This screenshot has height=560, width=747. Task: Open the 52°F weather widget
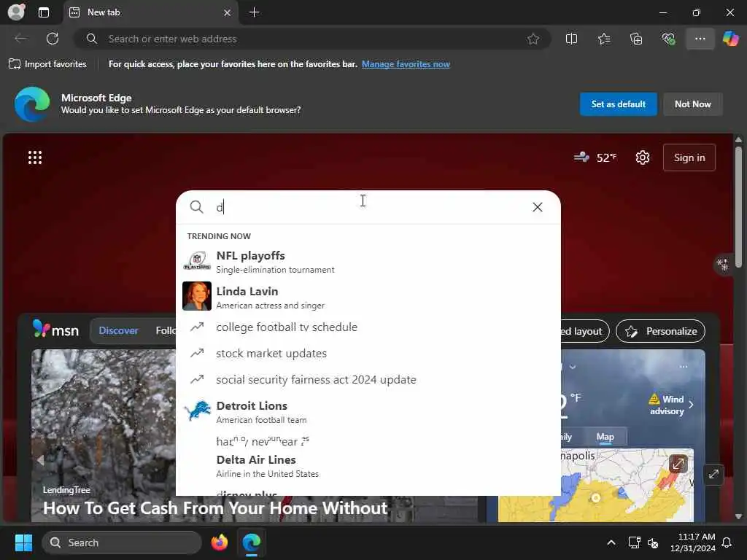tap(595, 157)
